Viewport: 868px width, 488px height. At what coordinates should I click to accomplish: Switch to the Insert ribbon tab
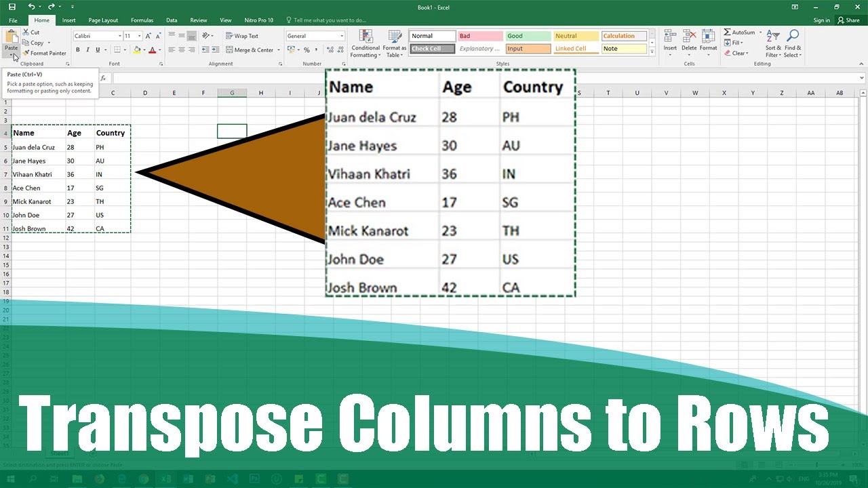point(68,20)
